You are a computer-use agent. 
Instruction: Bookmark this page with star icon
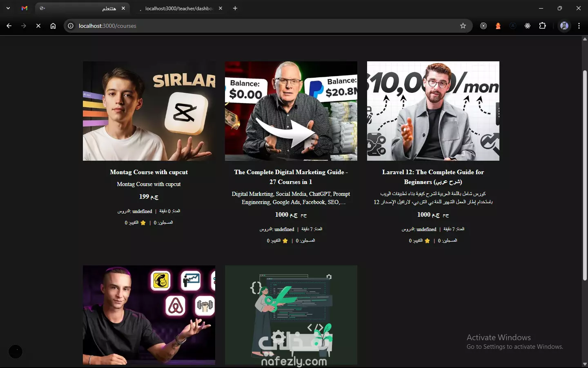[x=463, y=26]
